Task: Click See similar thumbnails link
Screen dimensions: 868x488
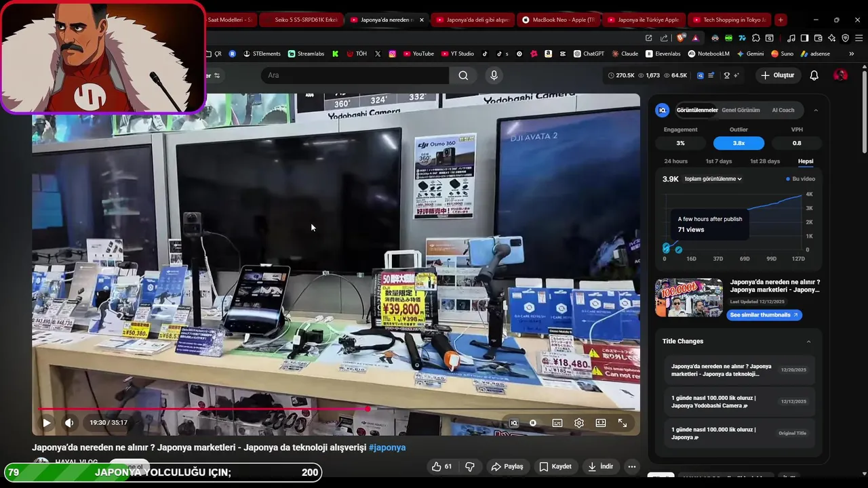Action: (x=764, y=315)
